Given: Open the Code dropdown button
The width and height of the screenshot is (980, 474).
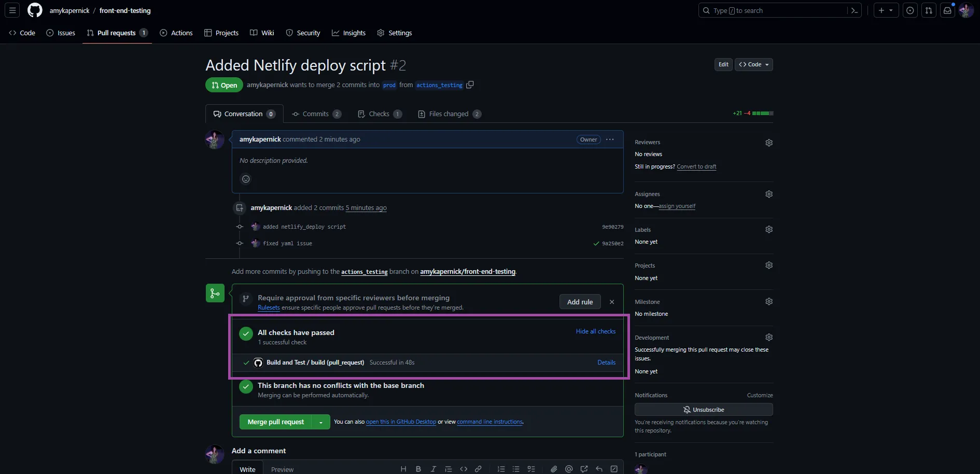Looking at the screenshot, I should coord(753,64).
